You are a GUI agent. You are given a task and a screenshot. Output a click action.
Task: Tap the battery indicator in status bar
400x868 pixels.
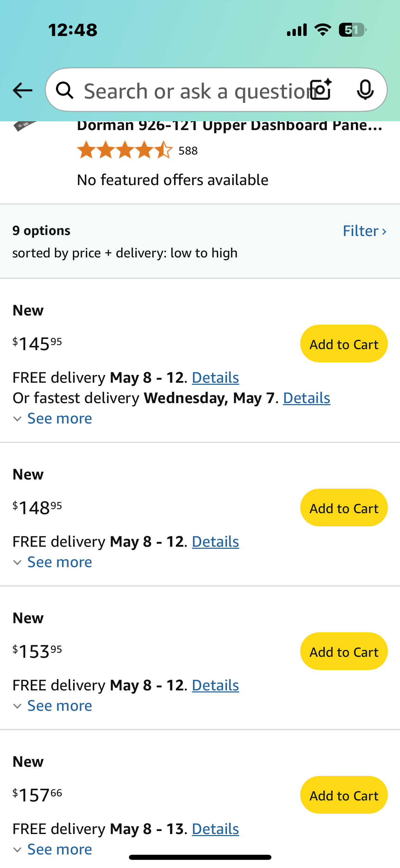click(x=353, y=30)
